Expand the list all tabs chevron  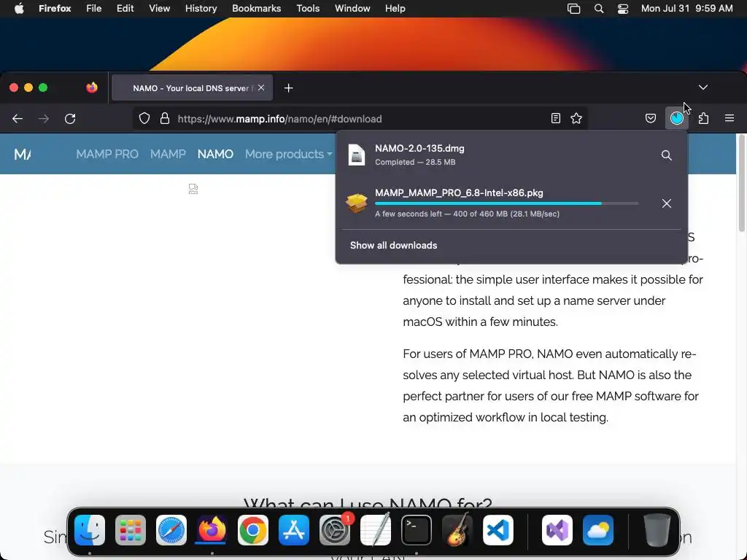[703, 87]
